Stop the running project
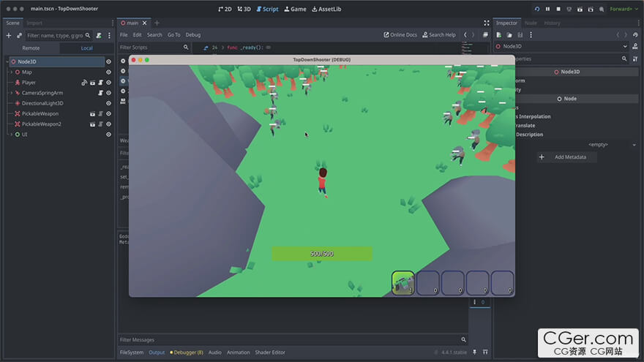The image size is (644, 362). [558, 9]
